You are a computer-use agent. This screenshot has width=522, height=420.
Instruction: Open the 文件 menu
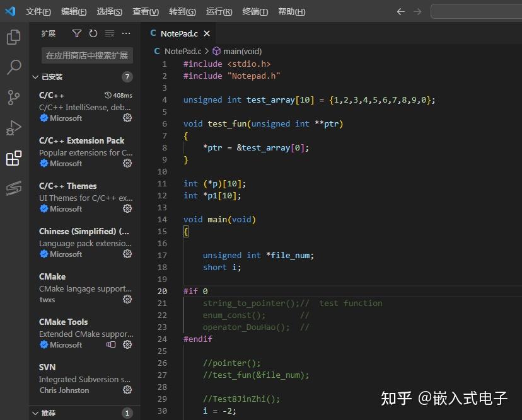click(37, 11)
